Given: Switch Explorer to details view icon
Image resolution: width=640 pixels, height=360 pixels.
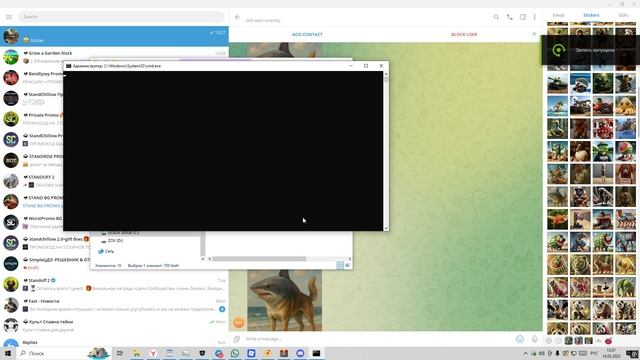Looking at the screenshot, I should (x=340, y=265).
